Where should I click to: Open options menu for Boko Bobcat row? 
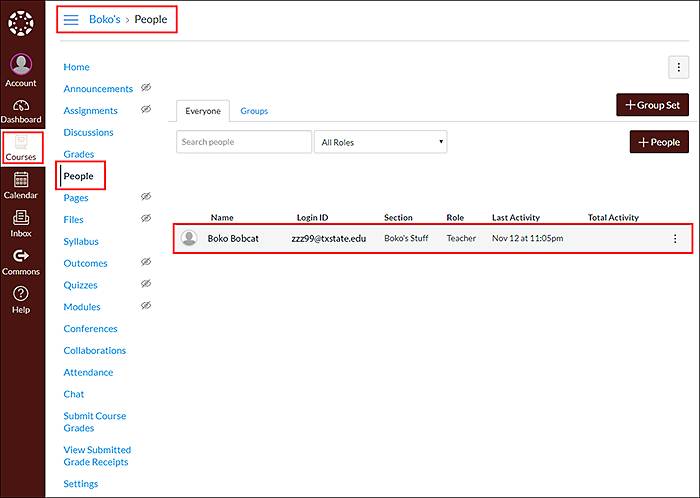pos(675,239)
